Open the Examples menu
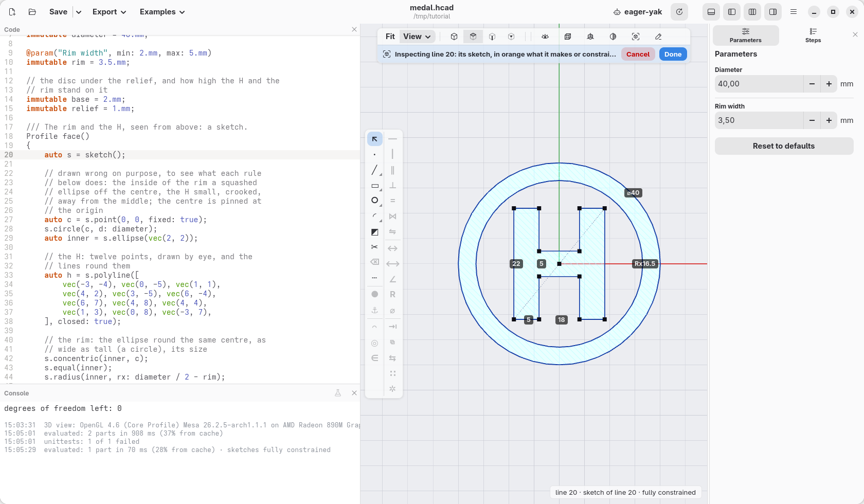Viewport: 864px width, 504px height. 162,12
